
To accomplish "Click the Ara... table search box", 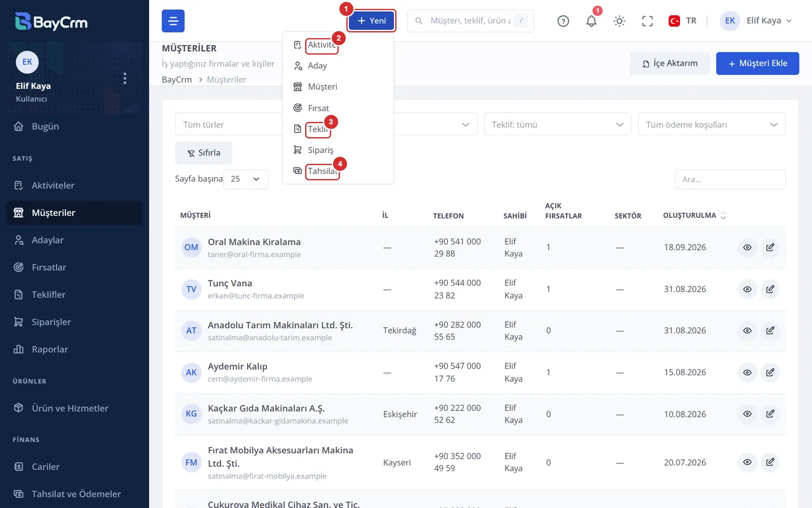I will pos(730,180).
